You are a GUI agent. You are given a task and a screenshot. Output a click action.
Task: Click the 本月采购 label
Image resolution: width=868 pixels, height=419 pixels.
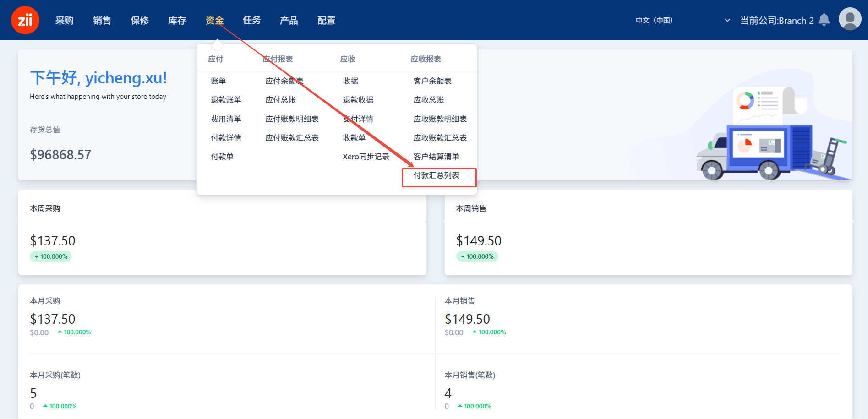coord(45,301)
